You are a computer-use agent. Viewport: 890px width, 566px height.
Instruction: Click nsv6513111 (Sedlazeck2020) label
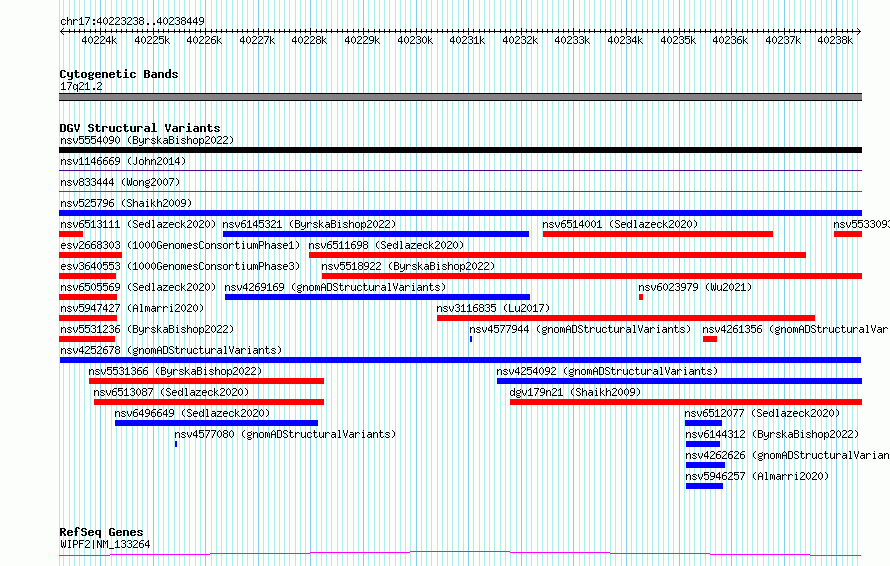point(138,224)
